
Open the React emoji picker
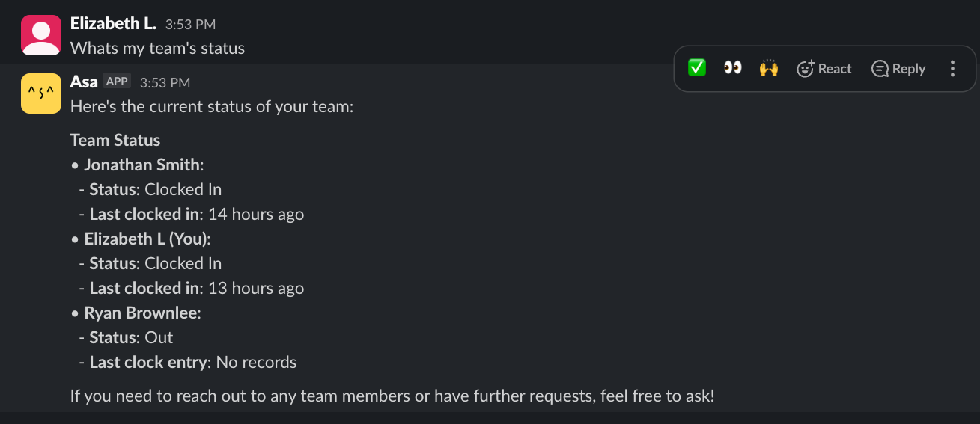824,69
